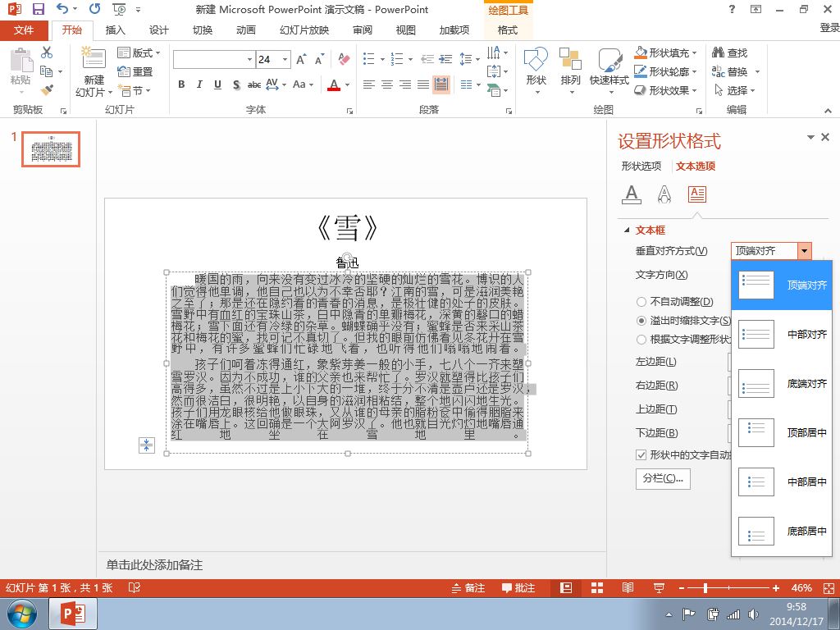The image size is (840, 630).
Task: Apply text shadow
Action: pyautogui.click(x=235, y=84)
